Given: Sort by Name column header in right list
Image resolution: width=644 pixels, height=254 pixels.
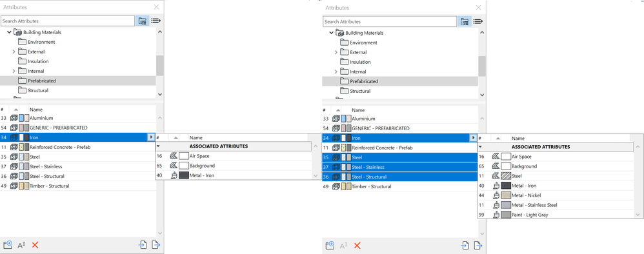Looking at the screenshot, I should coord(358,110).
